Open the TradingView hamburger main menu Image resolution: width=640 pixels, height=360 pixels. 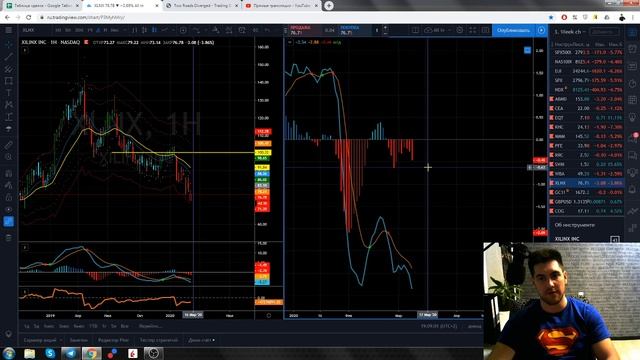8,30
